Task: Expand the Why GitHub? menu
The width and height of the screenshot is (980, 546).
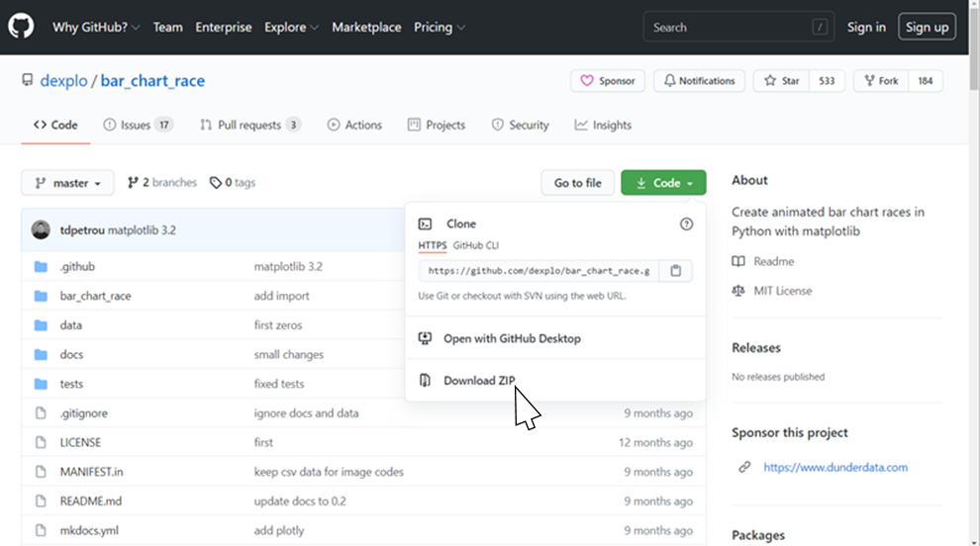Action: coord(96,27)
